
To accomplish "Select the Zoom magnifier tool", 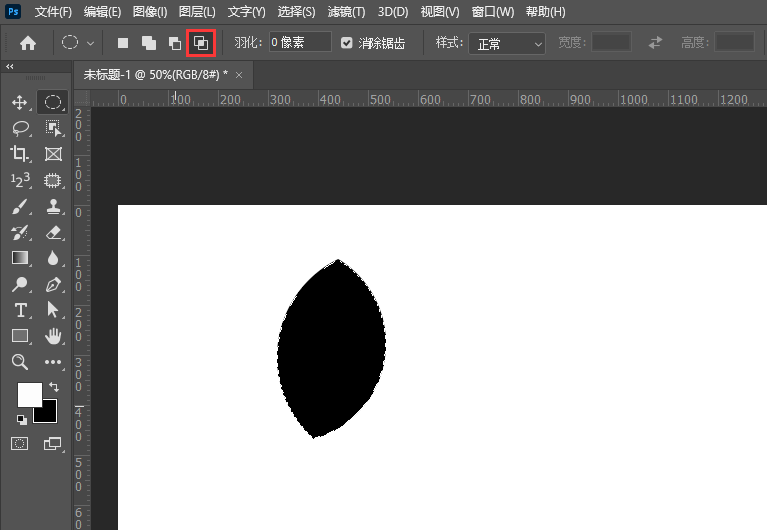I will click(19, 362).
